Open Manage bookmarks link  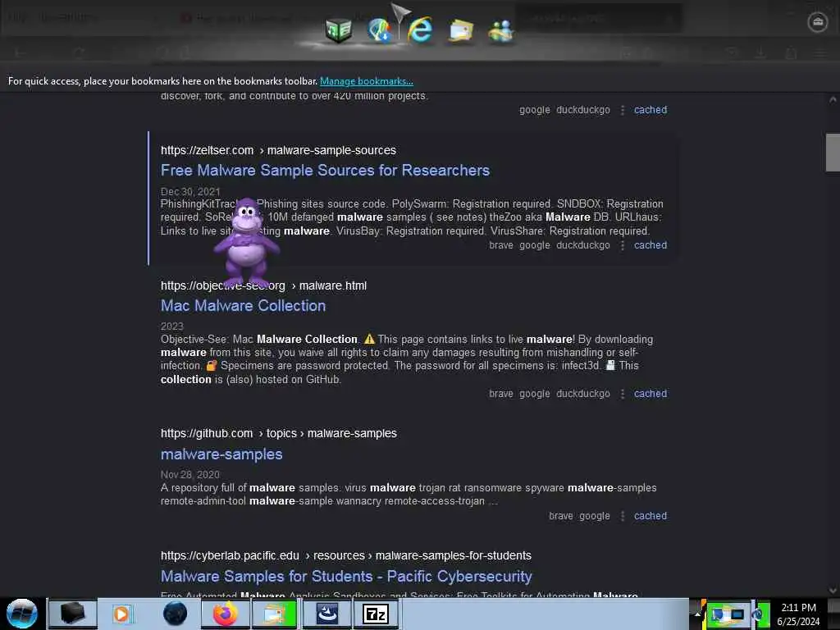pos(367,81)
